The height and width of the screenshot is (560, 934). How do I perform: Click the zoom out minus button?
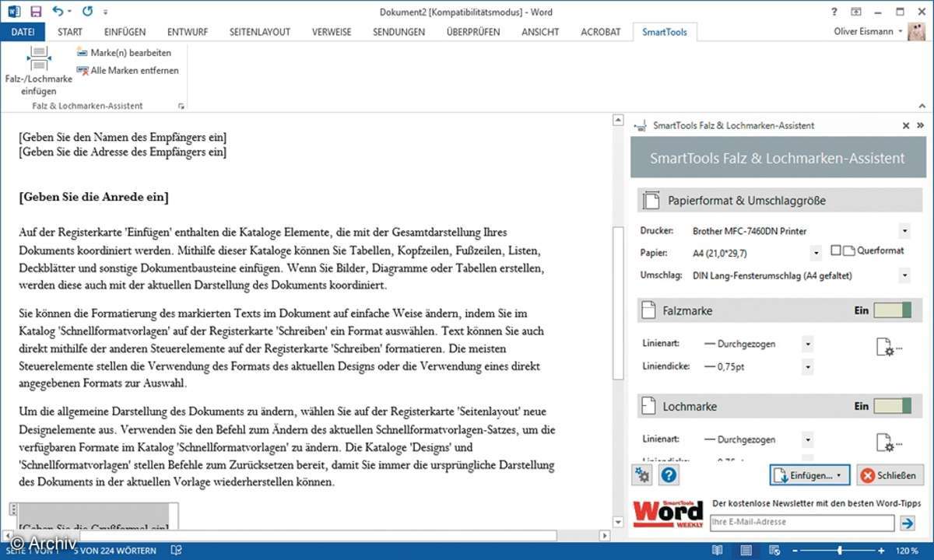pos(795,551)
